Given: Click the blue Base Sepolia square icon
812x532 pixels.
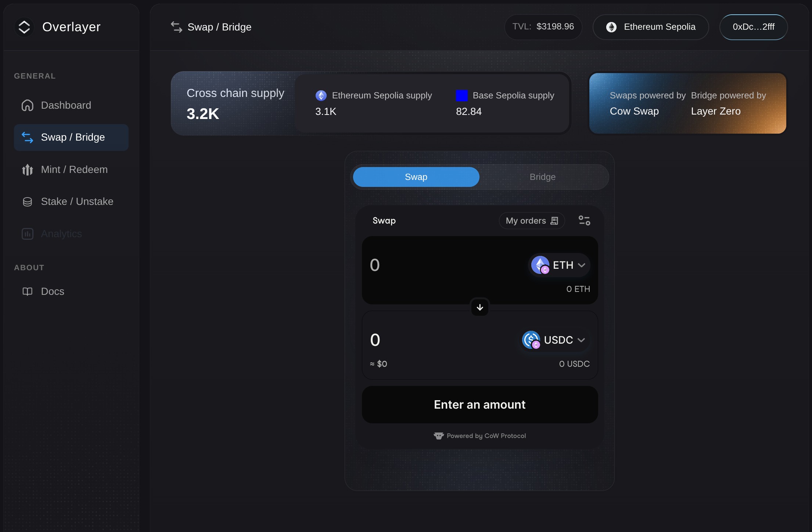Looking at the screenshot, I should coord(462,95).
